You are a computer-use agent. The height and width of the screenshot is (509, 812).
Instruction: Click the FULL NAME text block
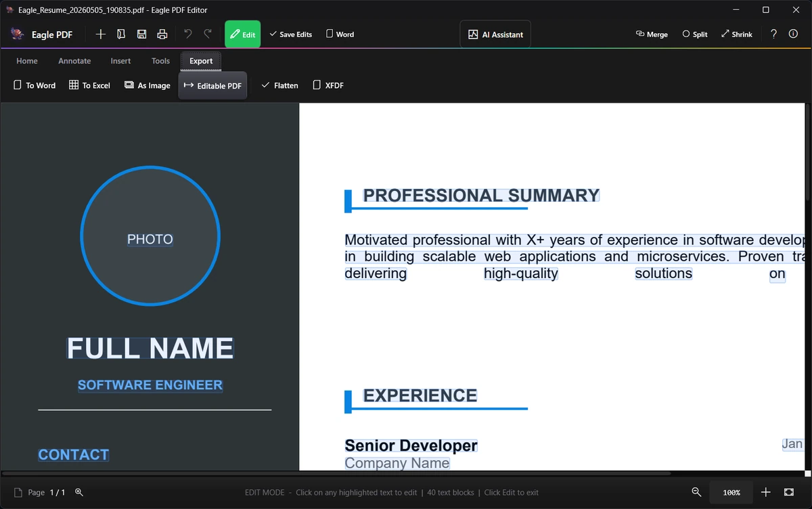(x=150, y=348)
